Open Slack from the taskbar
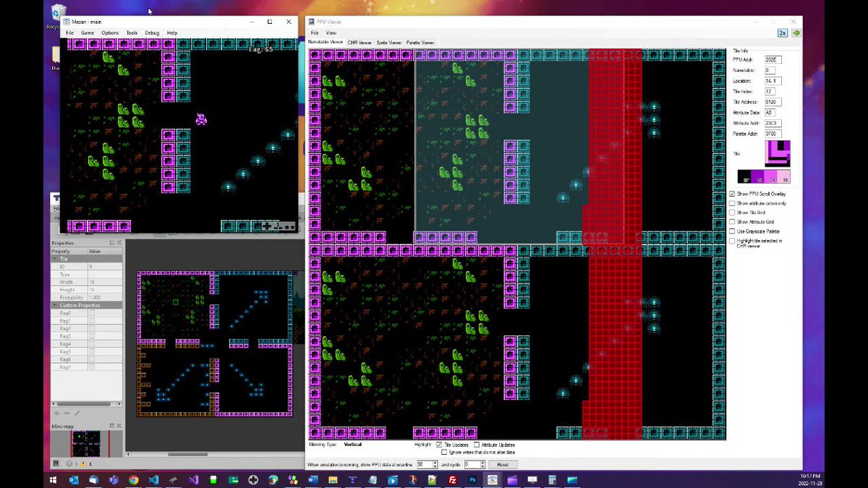The height and width of the screenshot is (488, 868). click(x=293, y=479)
